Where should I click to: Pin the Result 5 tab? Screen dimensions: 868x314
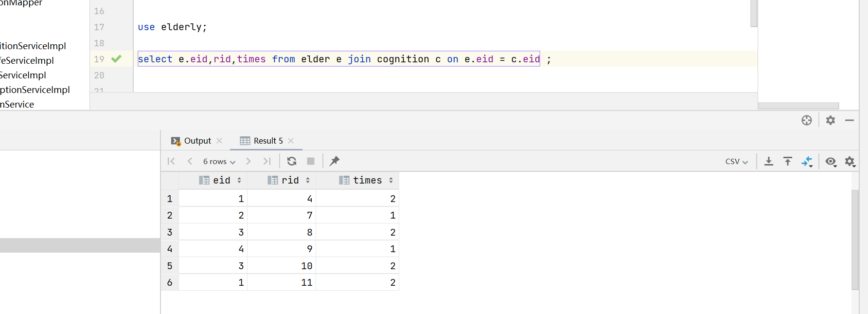click(x=335, y=161)
